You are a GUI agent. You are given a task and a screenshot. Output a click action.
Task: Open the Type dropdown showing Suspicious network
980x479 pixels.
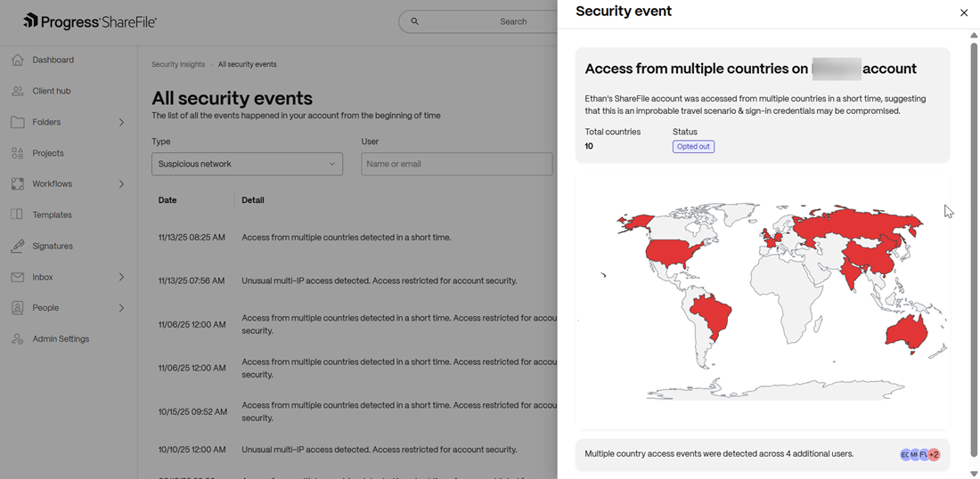point(247,164)
